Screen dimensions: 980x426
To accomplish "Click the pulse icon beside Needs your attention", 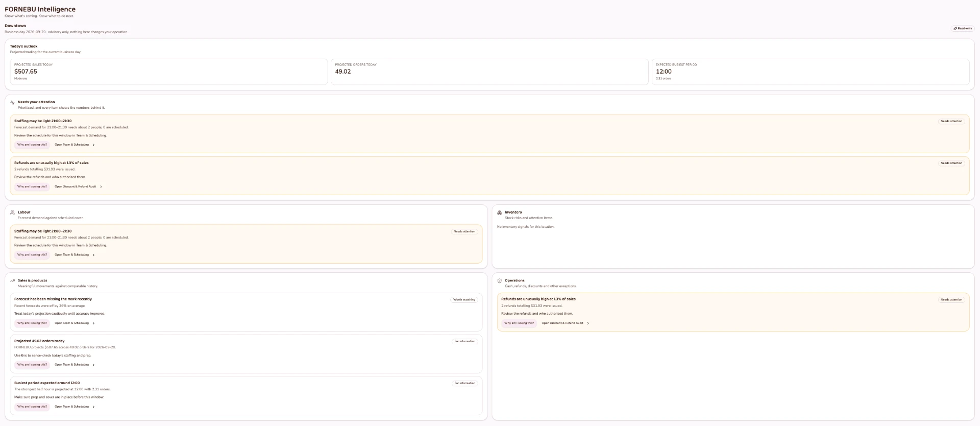I will tap(12, 102).
